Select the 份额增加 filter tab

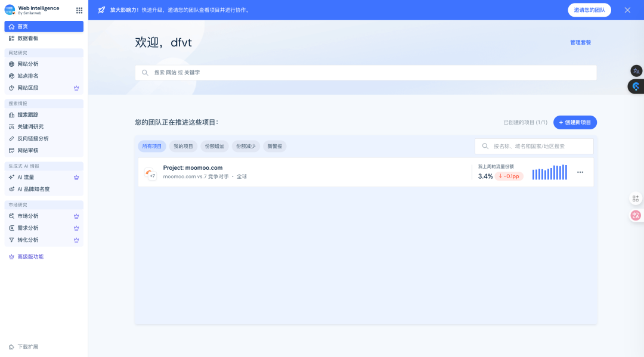click(x=215, y=146)
